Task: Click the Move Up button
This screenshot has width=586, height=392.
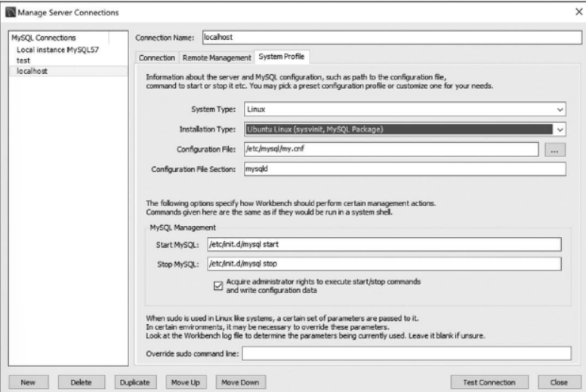Action: click(186, 382)
